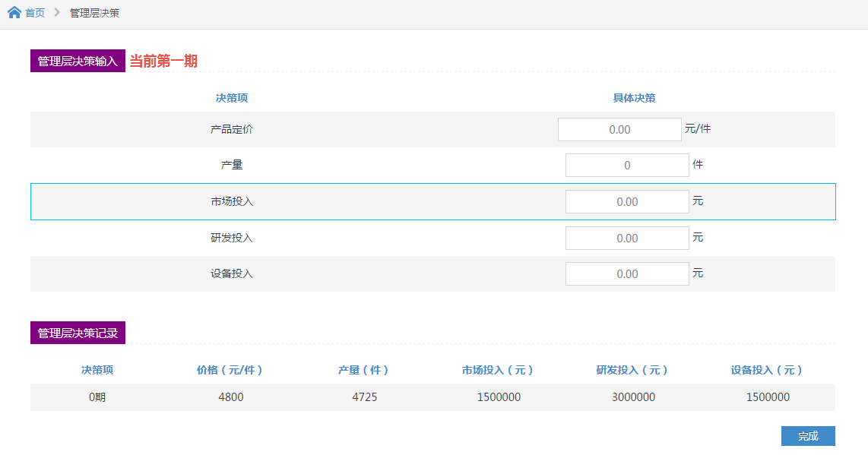Click the 市场投入 row label
The height and width of the screenshot is (455, 868).
[x=232, y=201]
